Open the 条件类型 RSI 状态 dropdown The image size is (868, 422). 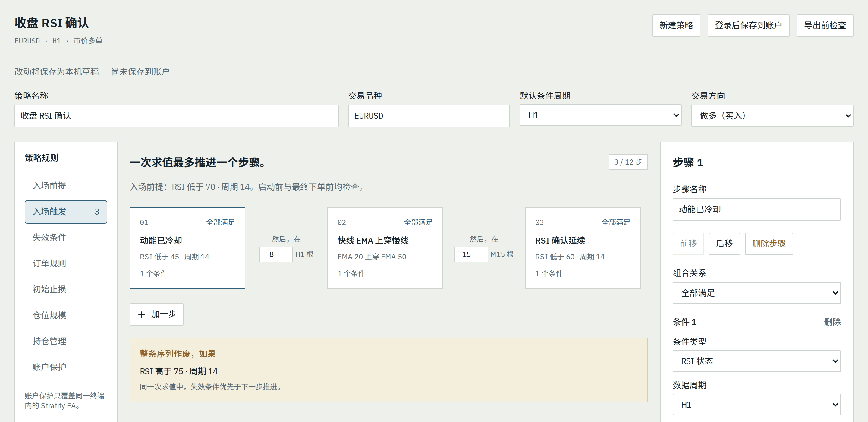pyautogui.click(x=756, y=361)
